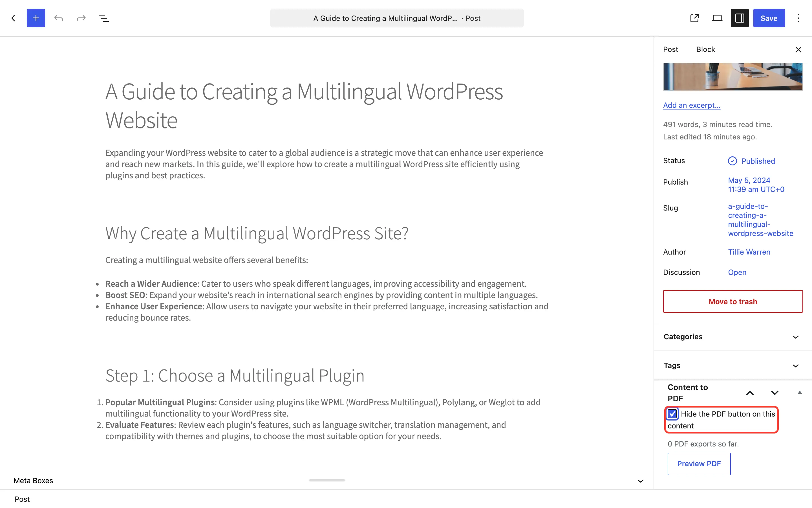This screenshot has height=508, width=812.
Task: Collapse the Meta Boxes section chevron
Action: [640, 481]
